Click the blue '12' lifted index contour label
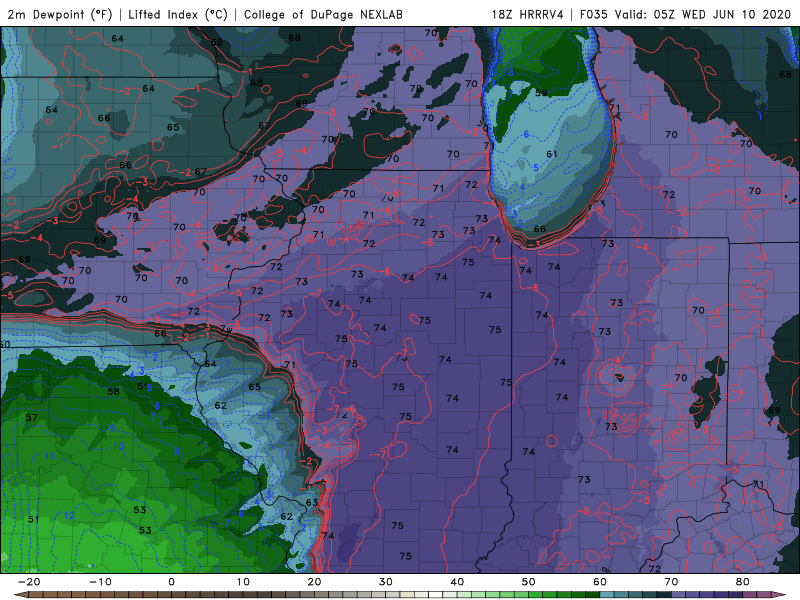The image size is (800, 600). click(69, 515)
